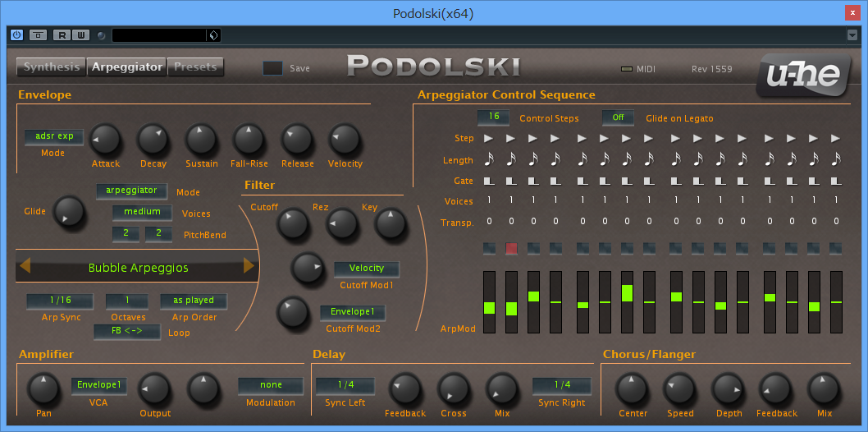Open the VCA 'Envelope1' selector
Image resolution: width=868 pixels, height=432 pixels.
pyautogui.click(x=99, y=385)
